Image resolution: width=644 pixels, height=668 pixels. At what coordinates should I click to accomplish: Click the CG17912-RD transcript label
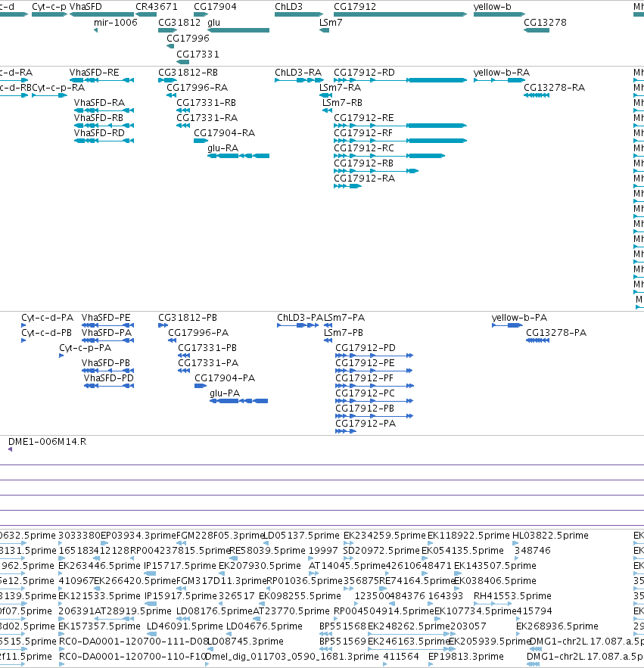point(365,73)
